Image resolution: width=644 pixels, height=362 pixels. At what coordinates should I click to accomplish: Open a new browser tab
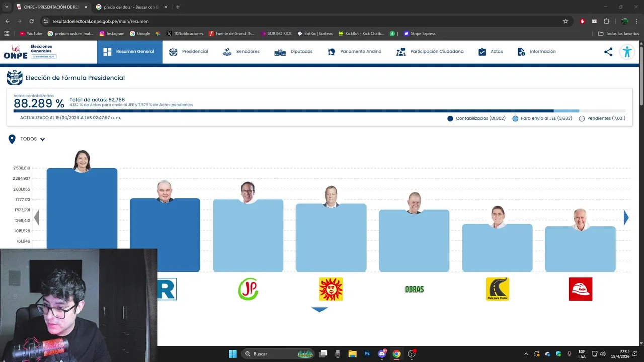178,7
